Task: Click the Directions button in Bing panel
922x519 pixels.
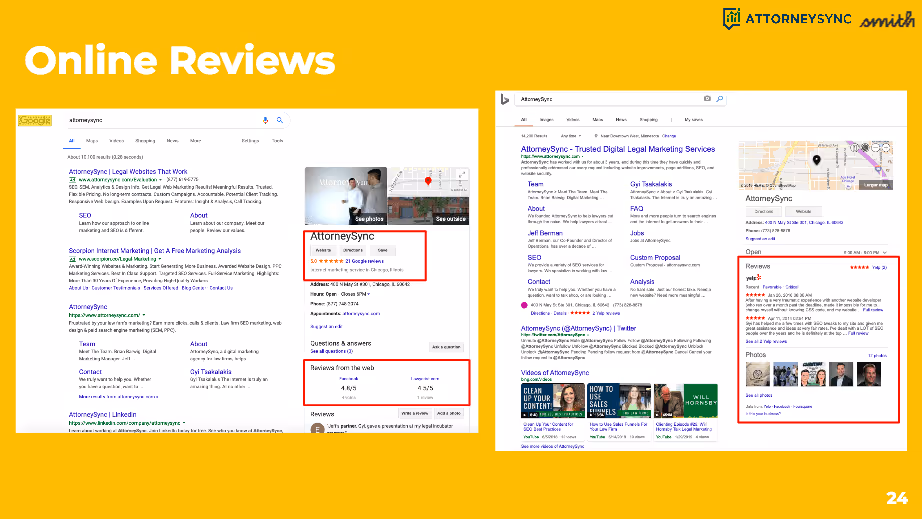Action: pyautogui.click(x=764, y=211)
